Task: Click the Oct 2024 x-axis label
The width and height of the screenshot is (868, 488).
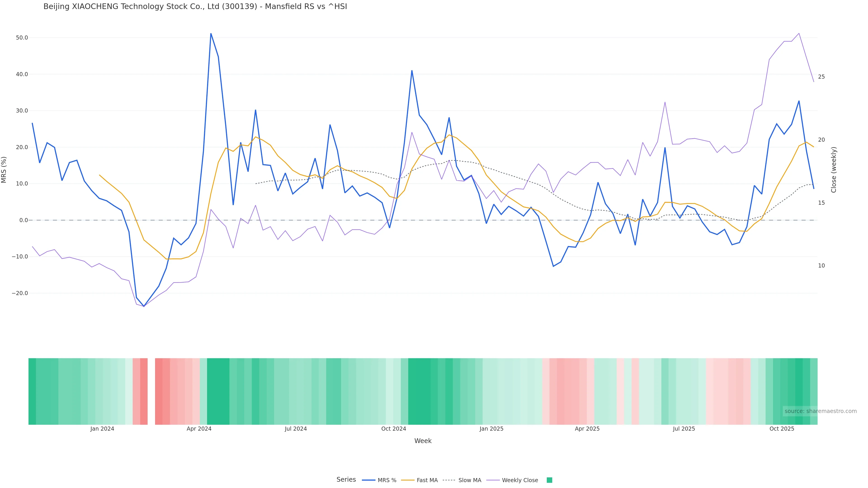Action: 394,429
